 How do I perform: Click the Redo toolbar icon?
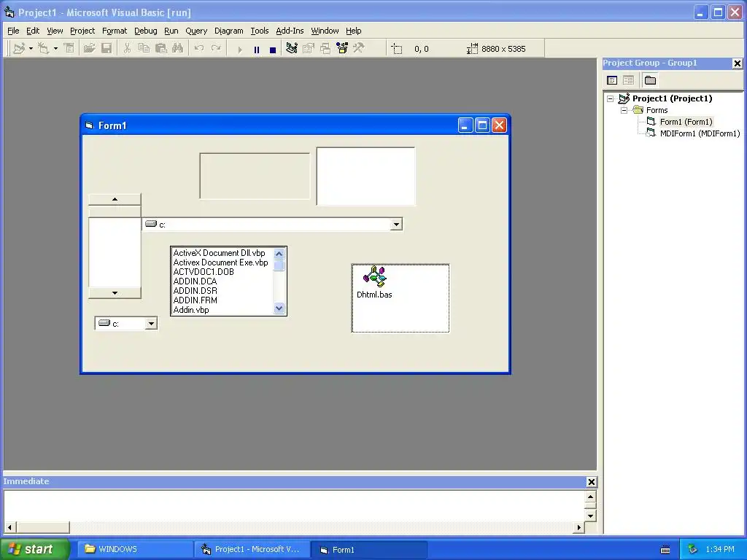pos(216,49)
